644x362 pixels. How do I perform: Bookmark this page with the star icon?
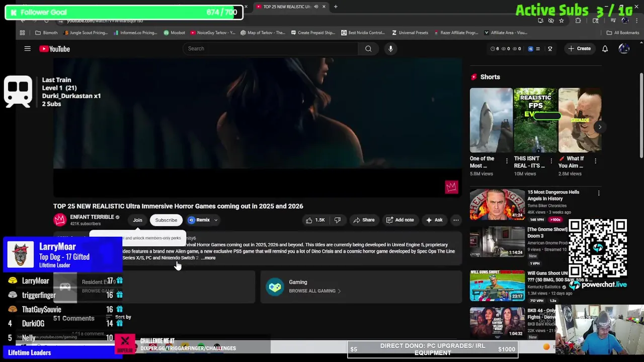561,21
